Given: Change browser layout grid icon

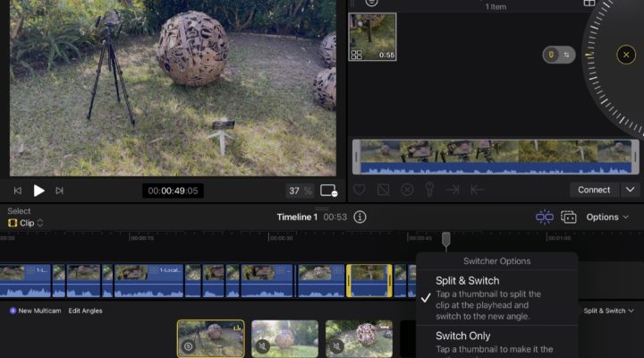Looking at the screenshot, I should click(x=589, y=3).
